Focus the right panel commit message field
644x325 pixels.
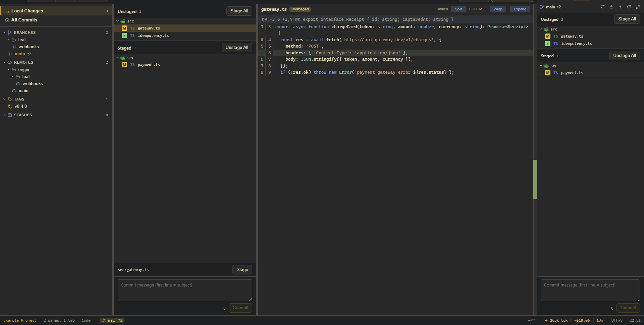[590, 290]
